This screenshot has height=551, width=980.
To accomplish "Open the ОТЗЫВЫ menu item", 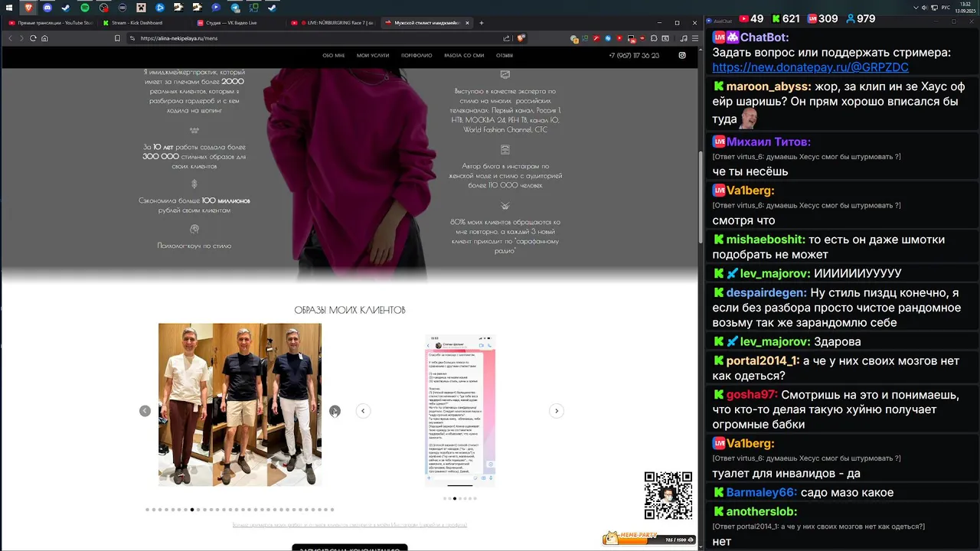I will (x=505, y=56).
